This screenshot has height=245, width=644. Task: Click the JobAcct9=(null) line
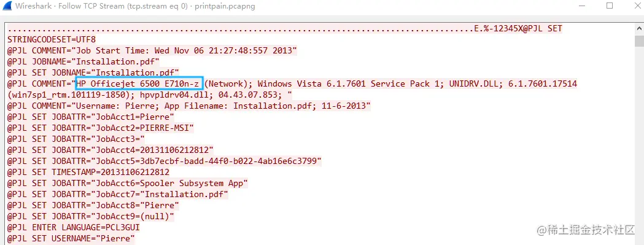tap(91, 216)
